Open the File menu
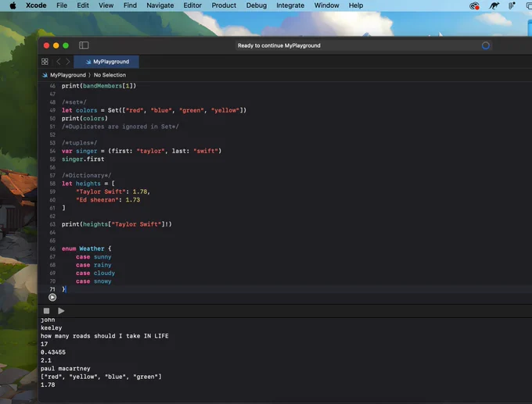The image size is (532, 404). pyautogui.click(x=62, y=5)
